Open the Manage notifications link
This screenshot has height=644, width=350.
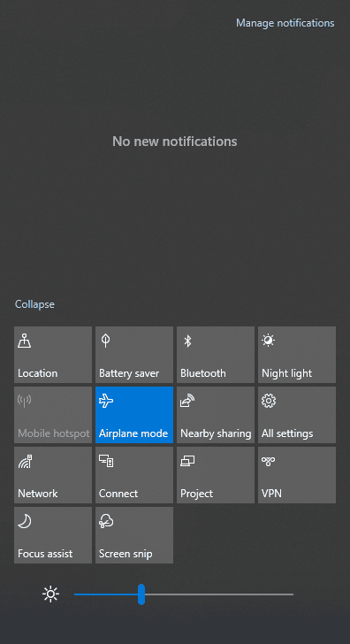click(x=285, y=23)
